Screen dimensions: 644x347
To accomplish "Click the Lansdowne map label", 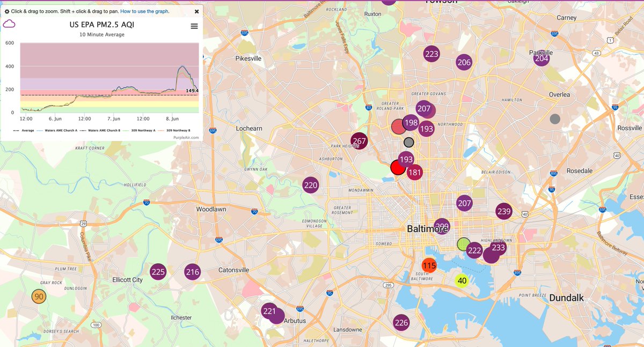I will (347, 329).
